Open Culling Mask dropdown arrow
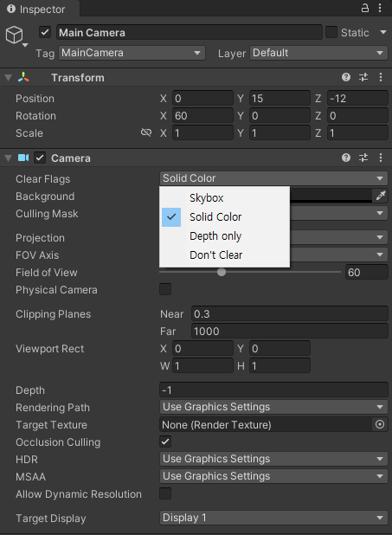392x535 pixels. (380, 213)
